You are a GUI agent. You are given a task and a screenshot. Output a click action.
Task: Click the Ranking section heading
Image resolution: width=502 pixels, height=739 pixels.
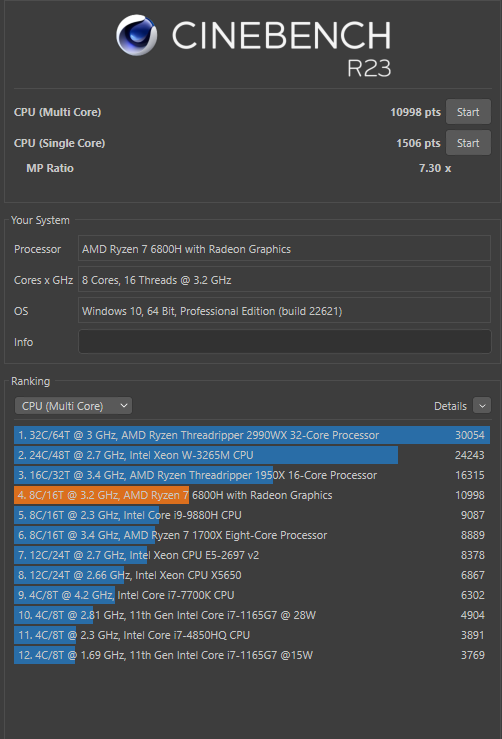[31, 381]
